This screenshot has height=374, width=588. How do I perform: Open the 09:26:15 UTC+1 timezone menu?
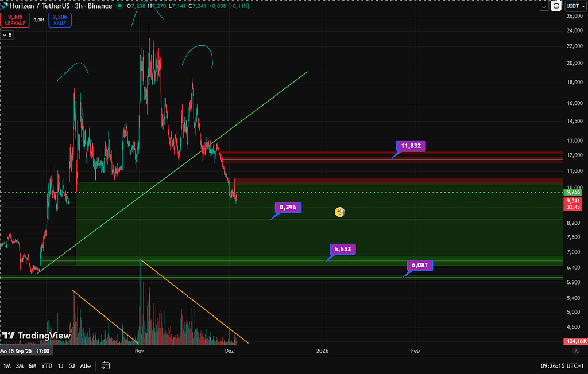[561, 365]
